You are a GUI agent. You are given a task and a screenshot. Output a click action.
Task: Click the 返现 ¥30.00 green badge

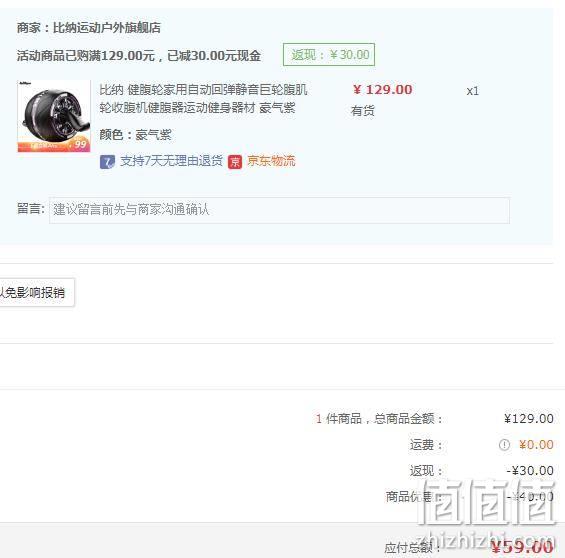[329, 55]
